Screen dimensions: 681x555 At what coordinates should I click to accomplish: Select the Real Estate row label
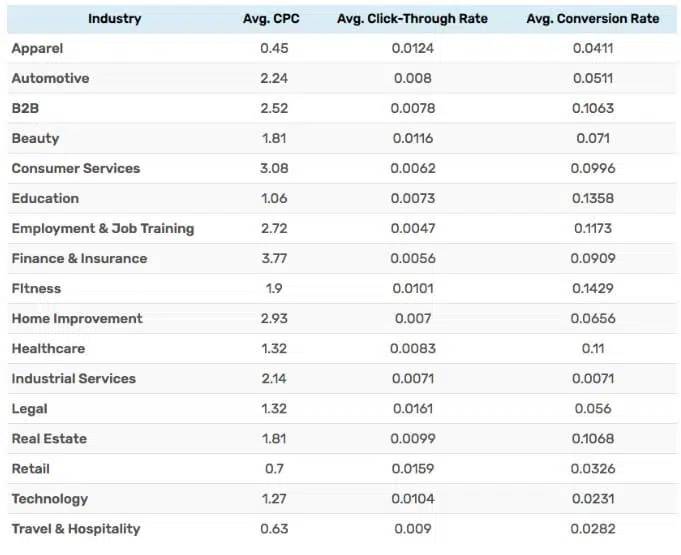click(49, 439)
